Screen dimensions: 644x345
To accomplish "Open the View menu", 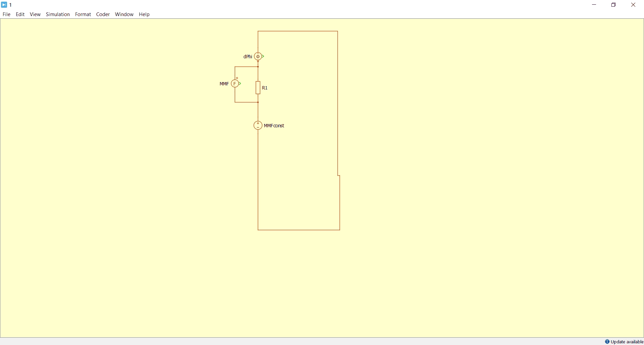I will pos(35,14).
